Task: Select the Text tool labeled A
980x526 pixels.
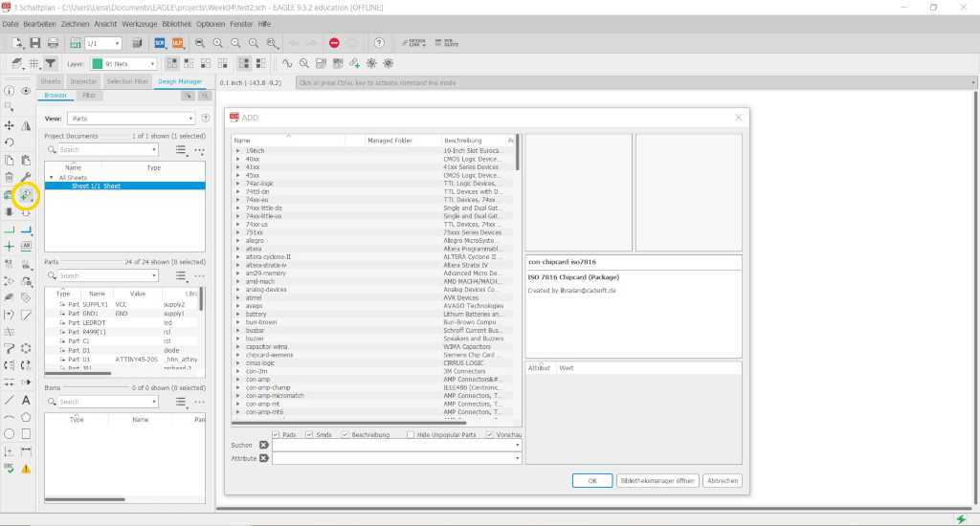Action: [26, 400]
